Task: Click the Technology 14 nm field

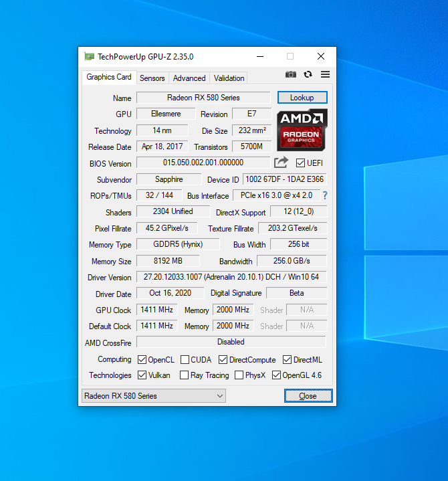Action: point(162,130)
